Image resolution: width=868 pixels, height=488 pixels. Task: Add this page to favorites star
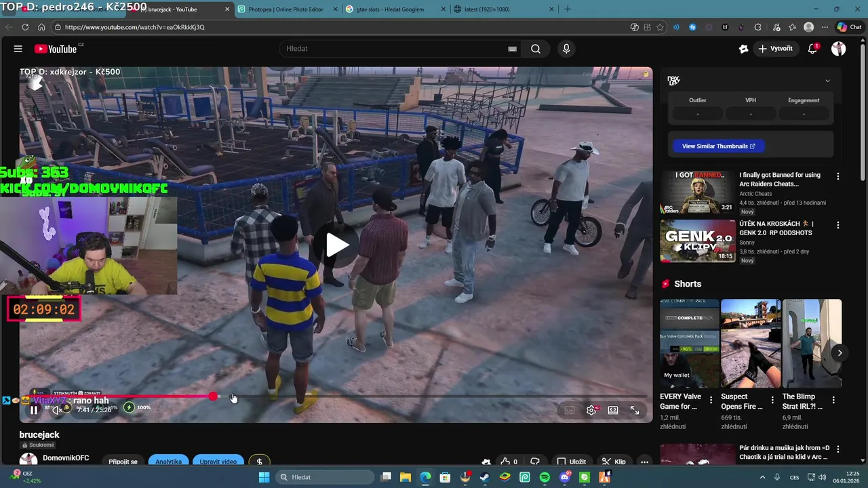(x=660, y=27)
